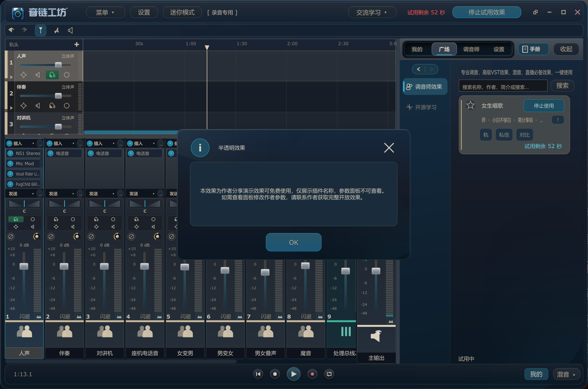Select 调音师效果 in the sidebar
The width and height of the screenshot is (588, 389).
coord(425,87)
